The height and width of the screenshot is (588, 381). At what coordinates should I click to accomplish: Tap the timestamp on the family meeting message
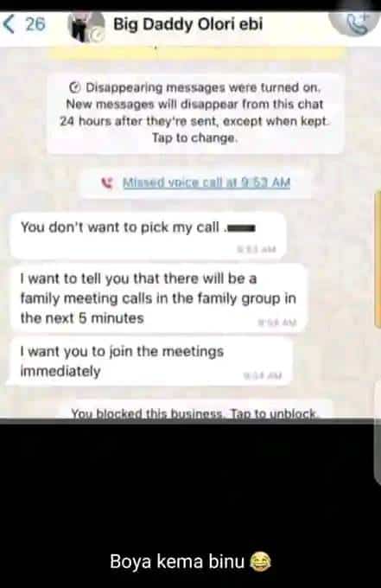277,323
